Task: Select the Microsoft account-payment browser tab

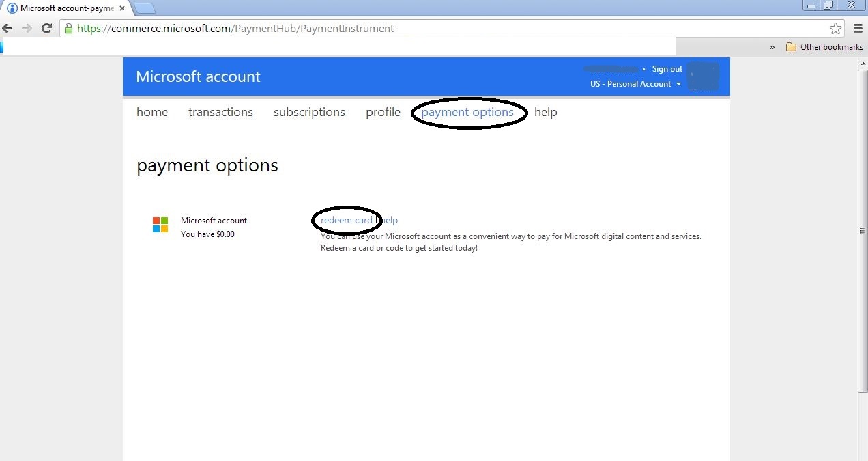Action: [66, 8]
